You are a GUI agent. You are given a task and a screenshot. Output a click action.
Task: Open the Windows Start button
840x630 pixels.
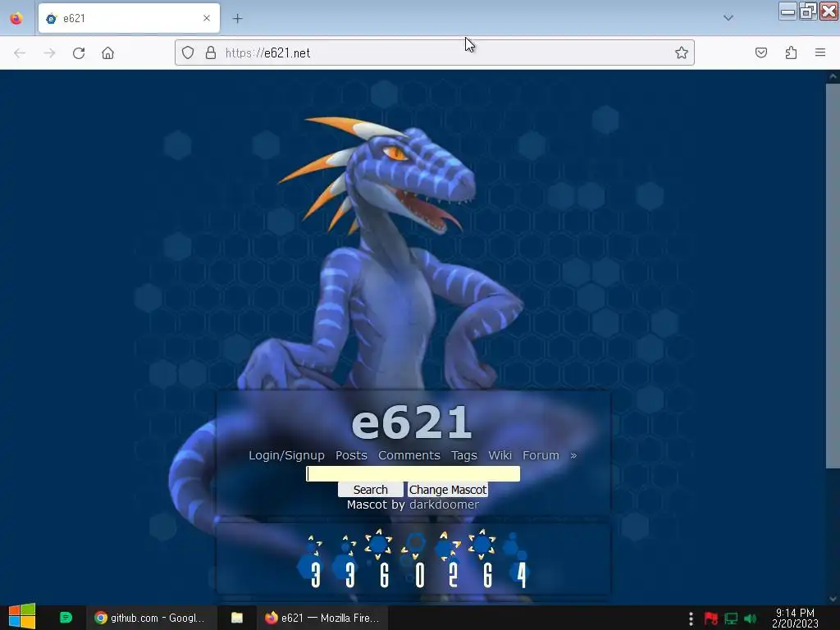tap(22, 617)
